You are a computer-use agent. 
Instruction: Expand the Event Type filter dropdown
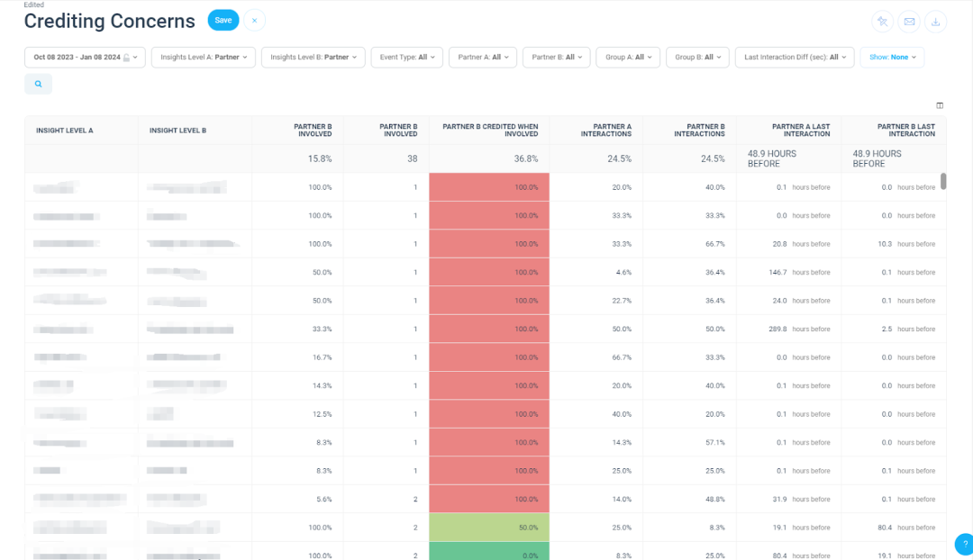pos(406,58)
